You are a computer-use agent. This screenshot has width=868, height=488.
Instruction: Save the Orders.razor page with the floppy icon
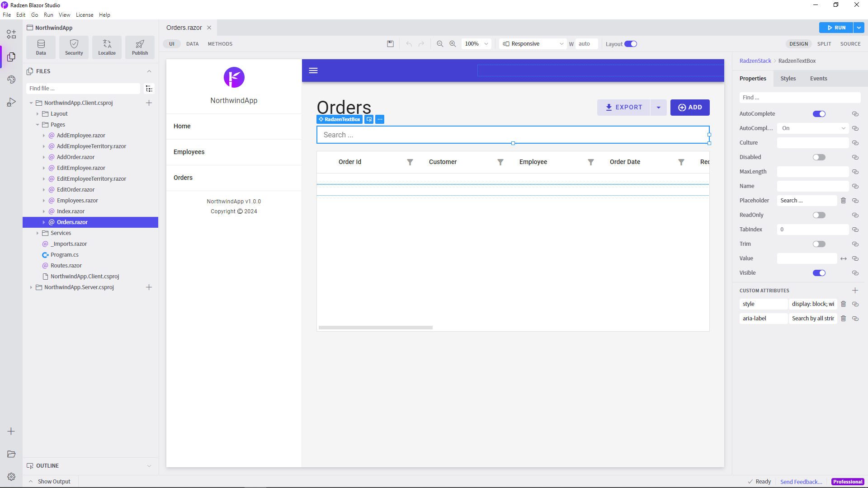pyautogui.click(x=391, y=44)
